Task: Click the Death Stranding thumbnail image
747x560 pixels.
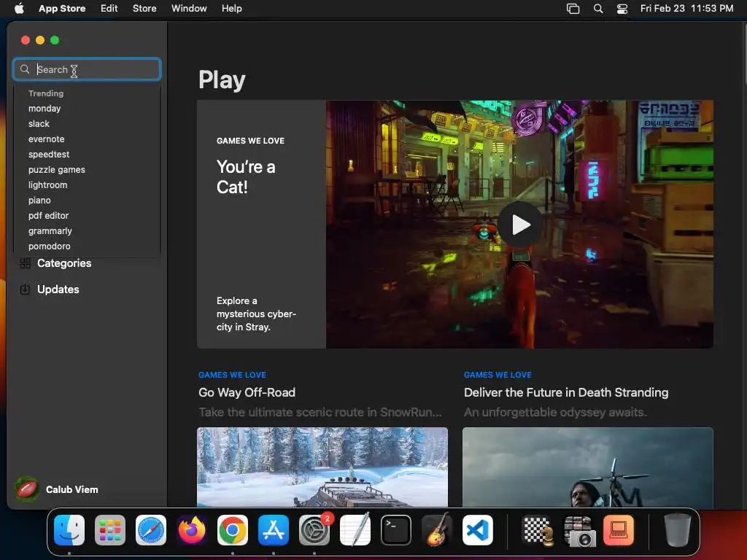Action: pos(587,467)
